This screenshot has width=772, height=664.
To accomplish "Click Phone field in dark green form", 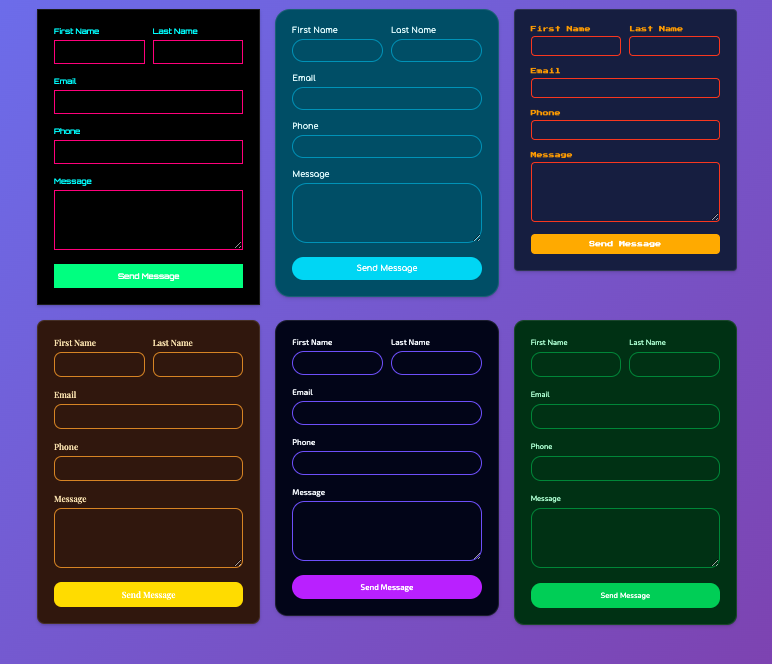I will 625,469.
